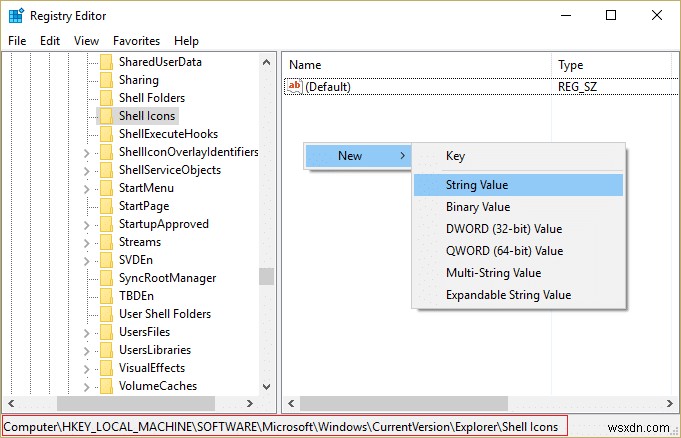
Task: Expand the StartupApproved key
Action: (x=86, y=225)
